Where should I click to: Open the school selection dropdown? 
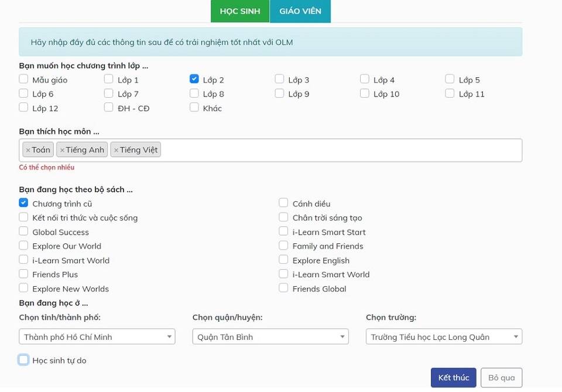(x=444, y=337)
